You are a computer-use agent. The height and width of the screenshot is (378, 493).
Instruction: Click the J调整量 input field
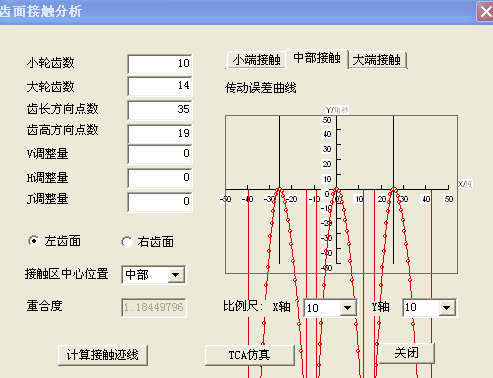coord(160,202)
